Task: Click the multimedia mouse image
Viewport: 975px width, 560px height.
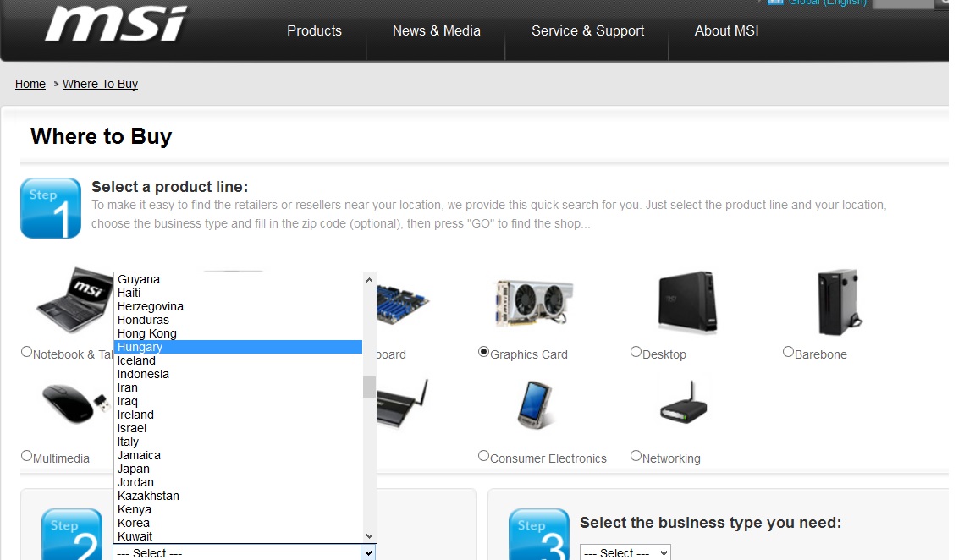Action: (76, 404)
